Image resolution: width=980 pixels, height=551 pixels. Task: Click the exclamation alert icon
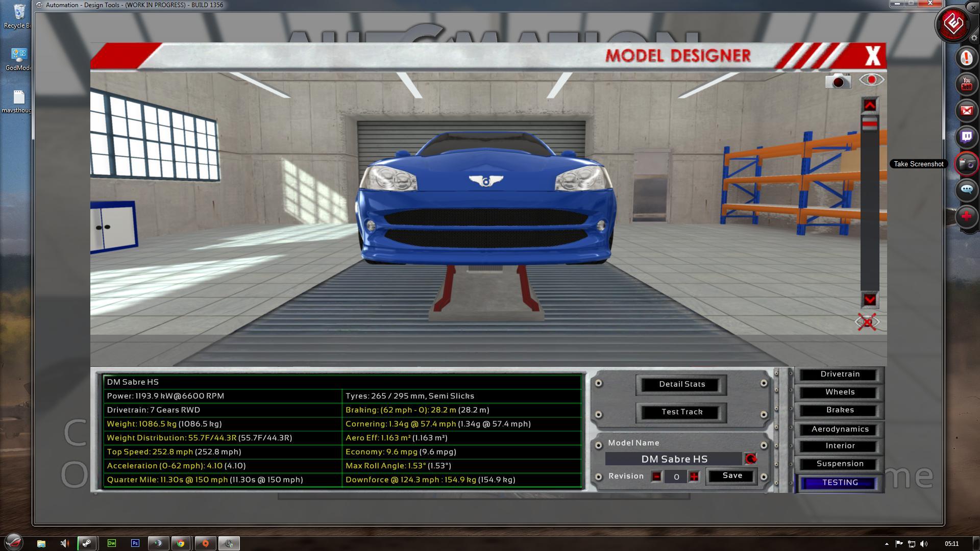coord(966,58)
